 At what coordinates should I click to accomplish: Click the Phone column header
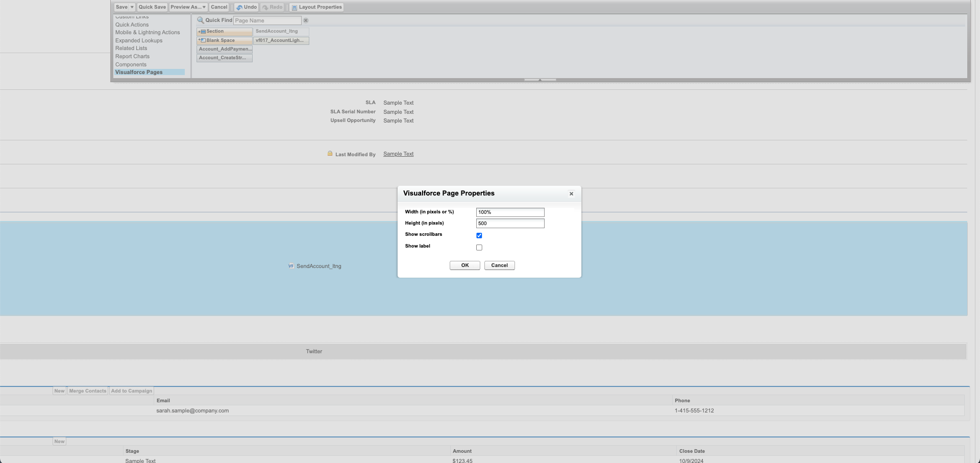coord(682,401)
